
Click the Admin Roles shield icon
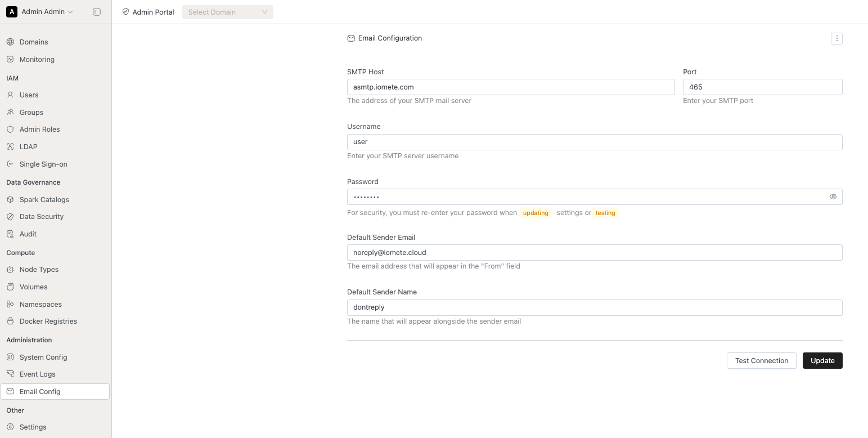tap(10, 129)
